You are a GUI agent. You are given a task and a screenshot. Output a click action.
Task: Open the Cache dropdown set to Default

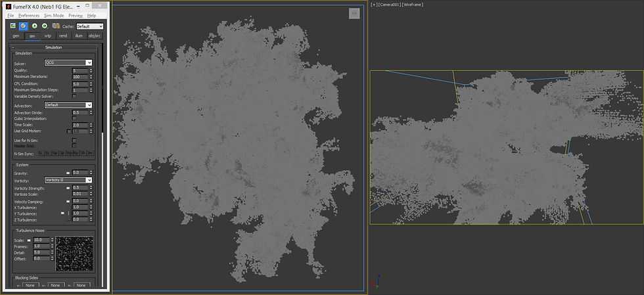[90, 26]
